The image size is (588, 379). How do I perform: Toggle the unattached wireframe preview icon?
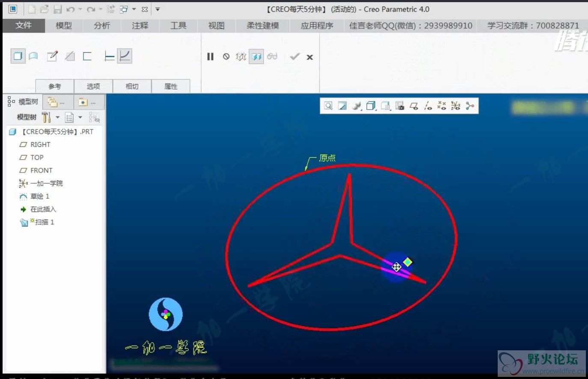pyautogui.click(x=241, y=57)
